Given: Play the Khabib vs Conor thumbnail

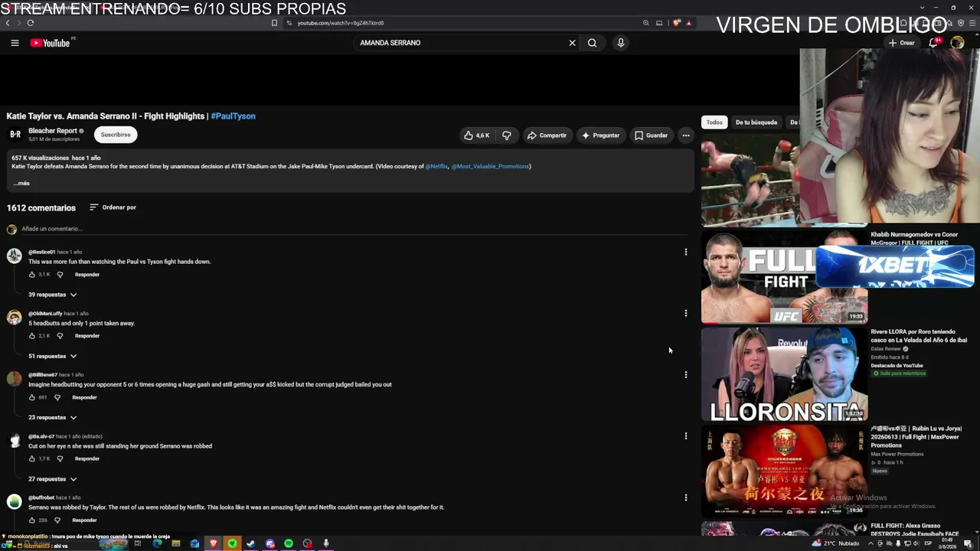Looking at the screenshot, I should tap(784, 276).
